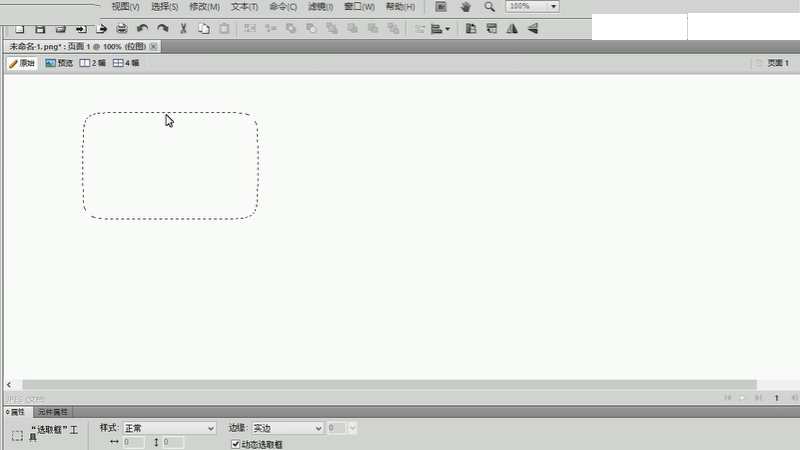
Task: Click the New document icon
Action: [19, 29]
